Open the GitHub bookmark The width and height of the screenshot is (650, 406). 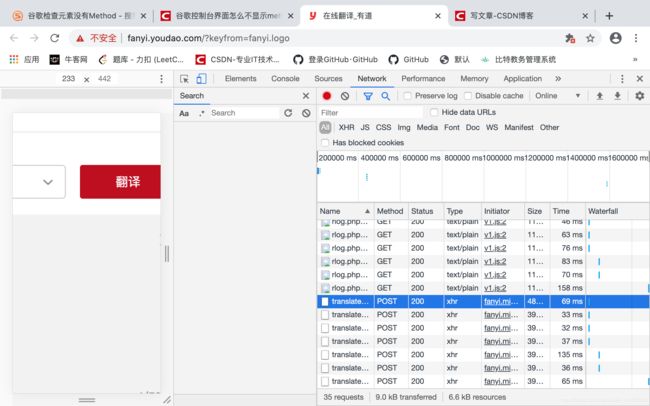(x=409, y=59)
